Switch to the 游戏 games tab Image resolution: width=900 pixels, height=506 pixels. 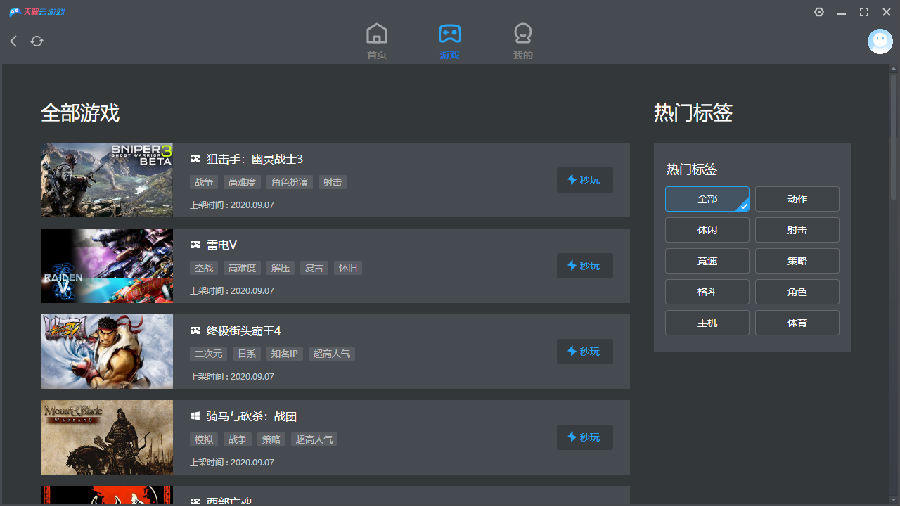coord(449,41)
